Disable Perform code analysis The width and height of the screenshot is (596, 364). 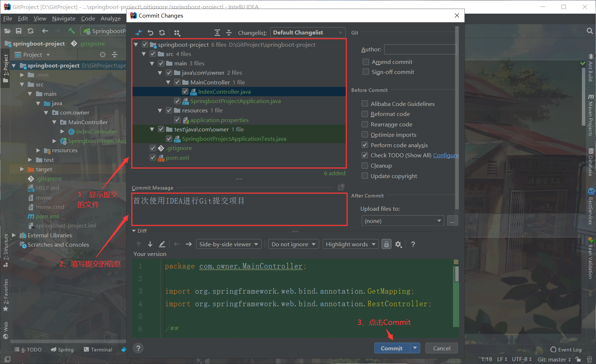coord(365,145)
